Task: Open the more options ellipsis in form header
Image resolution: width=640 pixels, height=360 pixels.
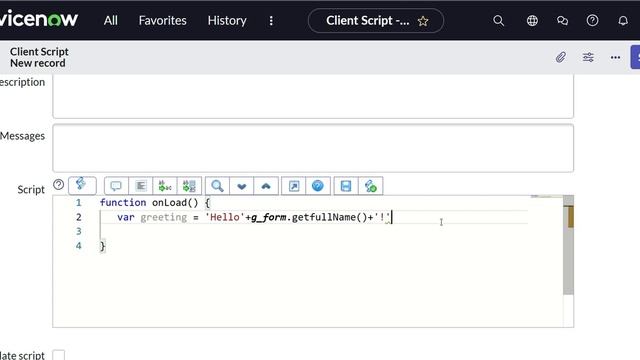Action: (x=616, y=58)
